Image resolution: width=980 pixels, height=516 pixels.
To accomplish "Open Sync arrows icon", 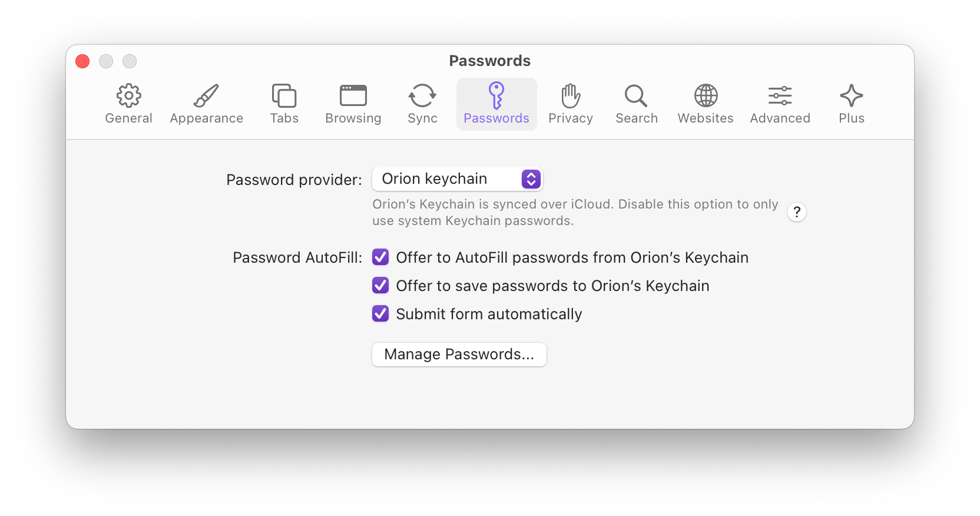I will coord(422,96).
